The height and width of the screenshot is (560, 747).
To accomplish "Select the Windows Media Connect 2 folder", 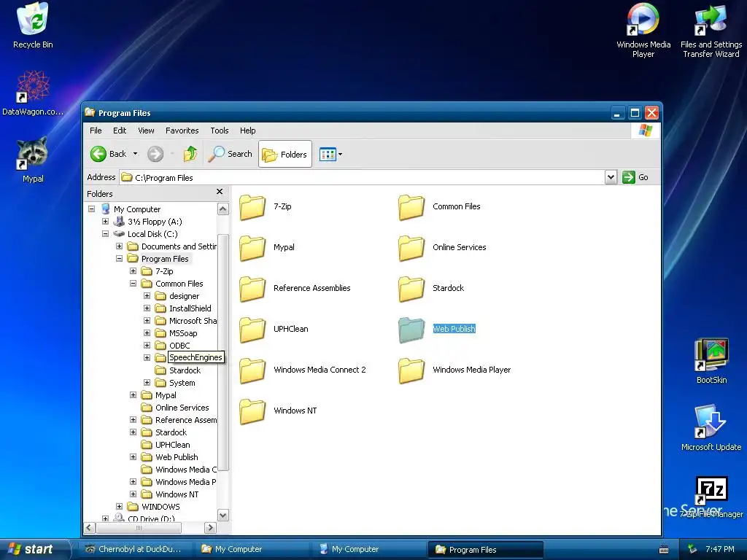I will tap(303, 370).
